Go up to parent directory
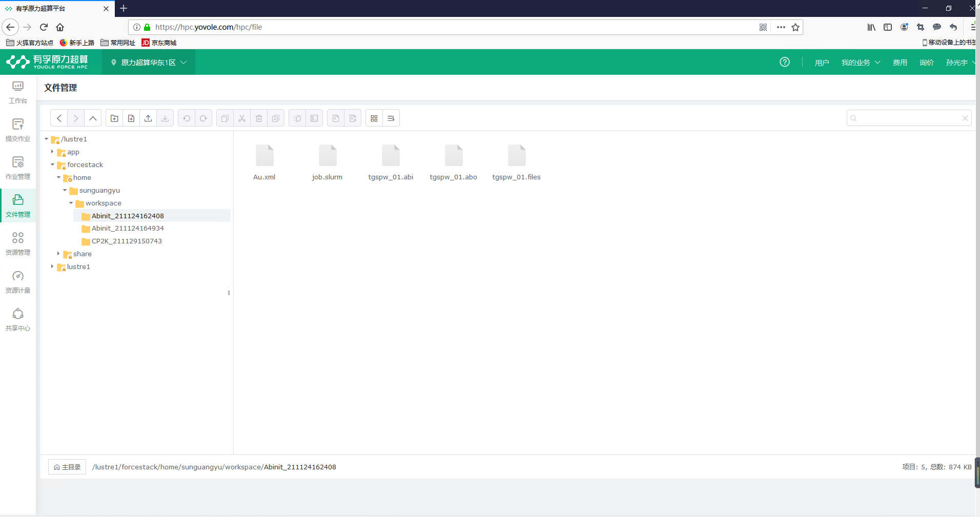The height and width of the screenshot is (517, 980). pyautogui.click(x=93, y=118)
